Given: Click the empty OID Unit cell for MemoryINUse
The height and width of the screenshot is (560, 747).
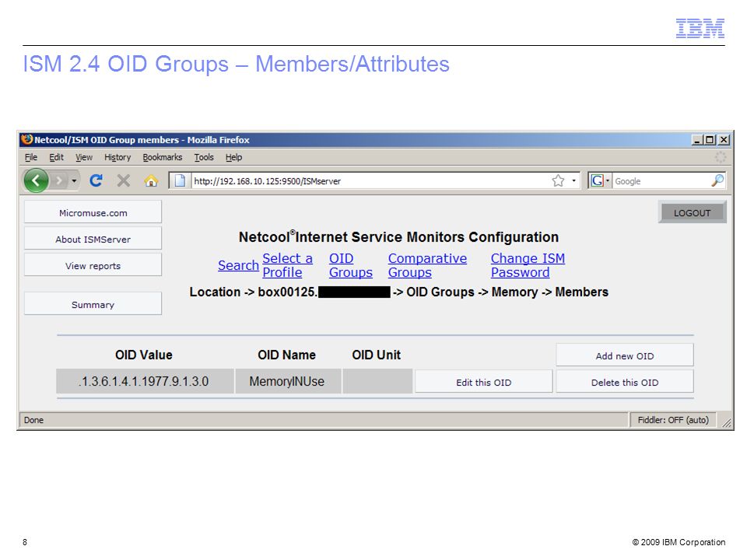Looking at the screenshot, I should [x=377, y=381].
